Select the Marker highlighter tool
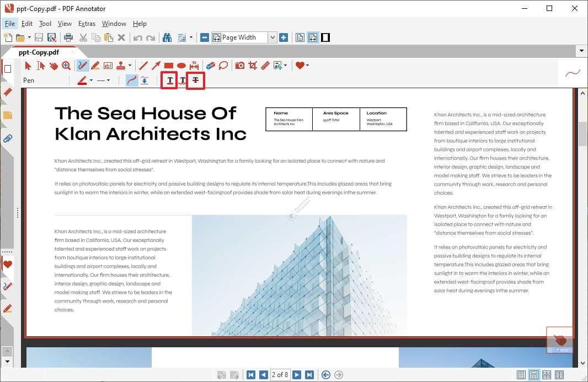 click(95, 66)
